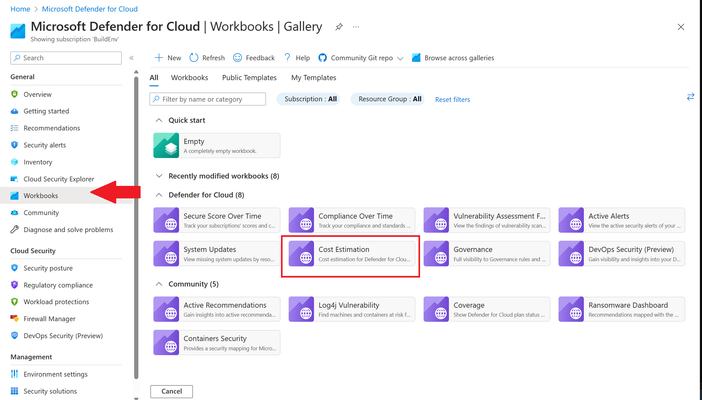702x400 pixels.
Task: Open the System Updates workbook
Action: point(217,254)
